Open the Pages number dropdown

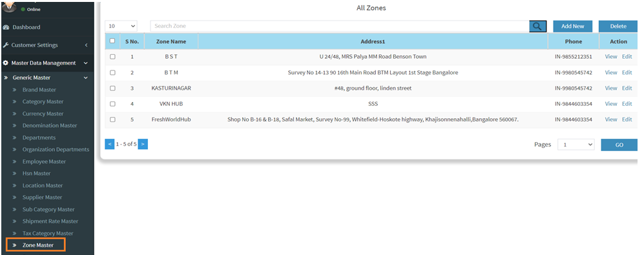coord(576,145)
